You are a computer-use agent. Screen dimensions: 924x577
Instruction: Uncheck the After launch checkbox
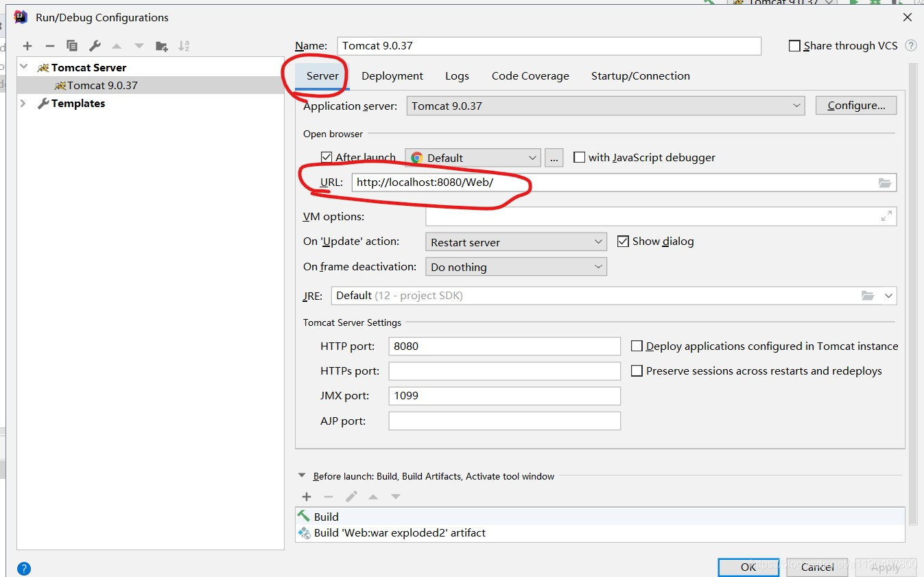pos(327,157)
